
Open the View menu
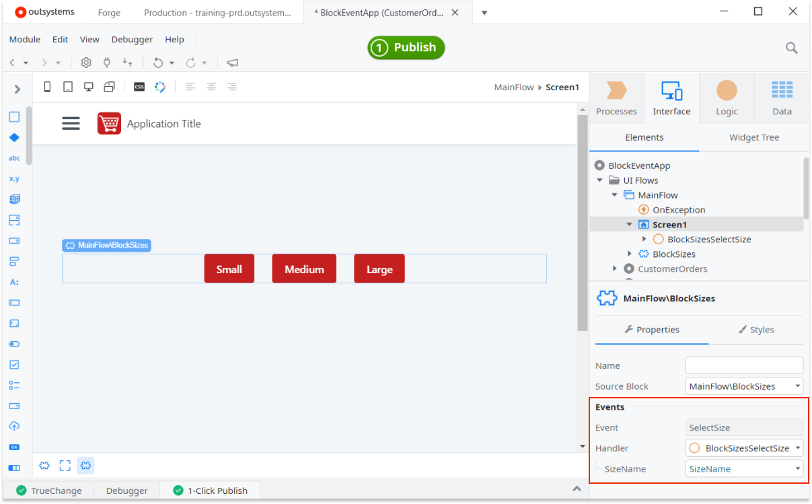(x=89, y=40)
